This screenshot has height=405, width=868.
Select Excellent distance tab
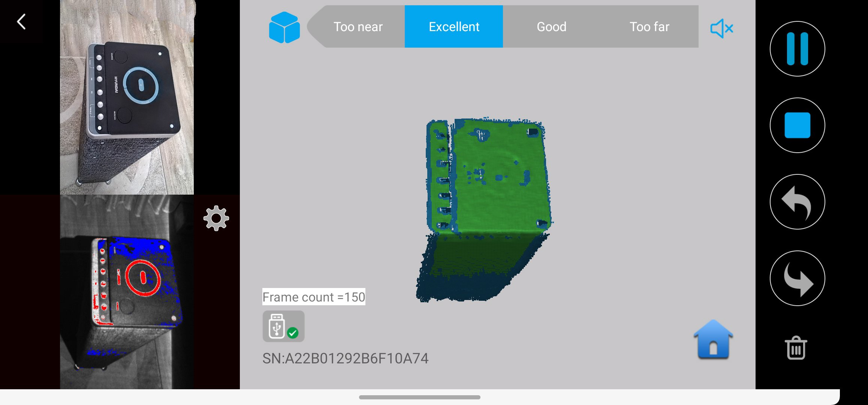pyautogui.click(x=455, y=27)
